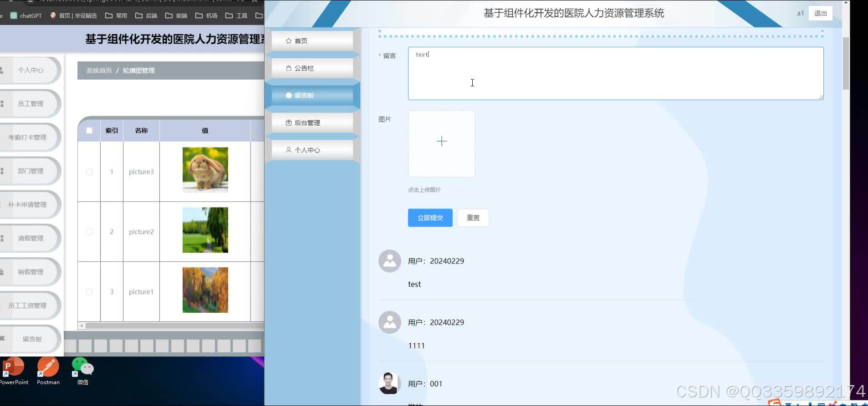
Task: Open 请假管理 in admin sidebar
Action: click(30, 239)
